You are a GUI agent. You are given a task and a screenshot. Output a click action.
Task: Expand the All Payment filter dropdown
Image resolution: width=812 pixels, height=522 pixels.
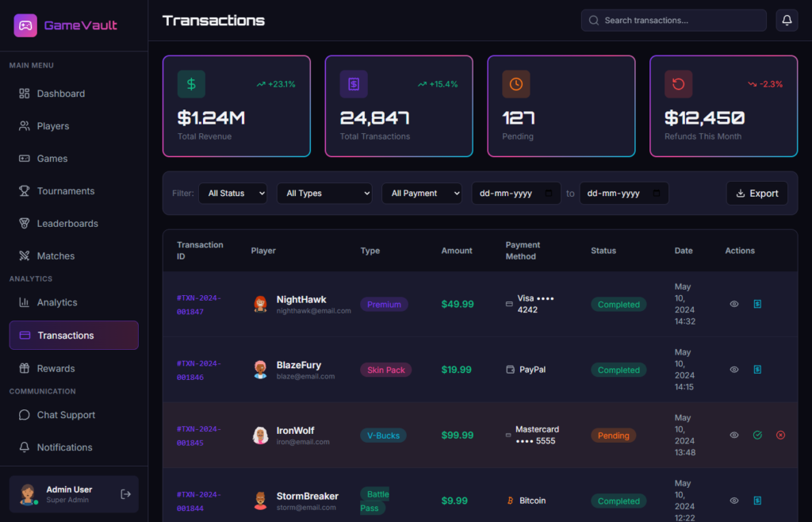point(422,193)
